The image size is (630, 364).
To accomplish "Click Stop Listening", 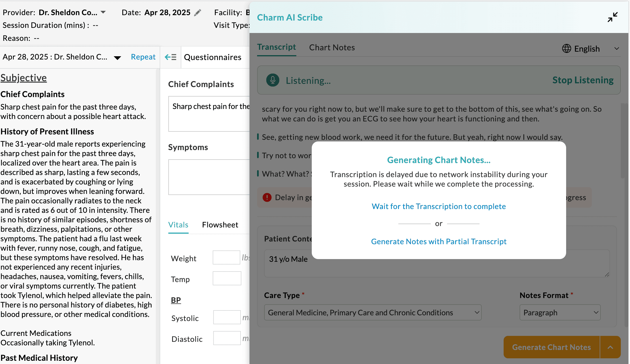I will [583, 80].
